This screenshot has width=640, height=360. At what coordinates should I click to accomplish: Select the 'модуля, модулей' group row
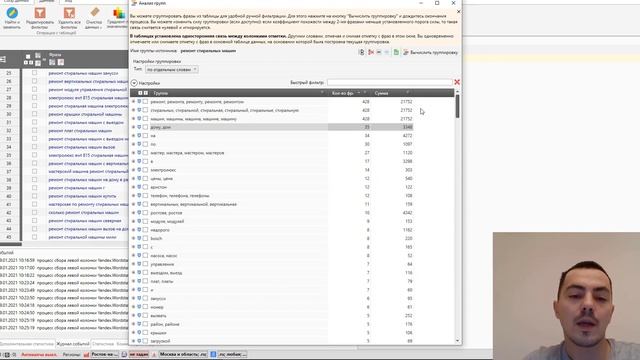tap(167, 221)
